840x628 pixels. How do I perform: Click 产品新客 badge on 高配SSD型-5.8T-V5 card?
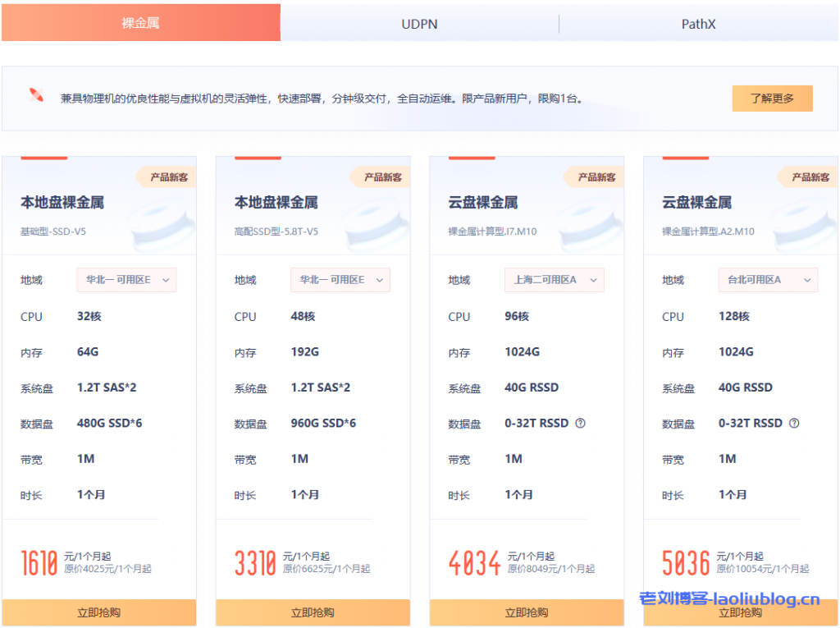pos(381,177)
